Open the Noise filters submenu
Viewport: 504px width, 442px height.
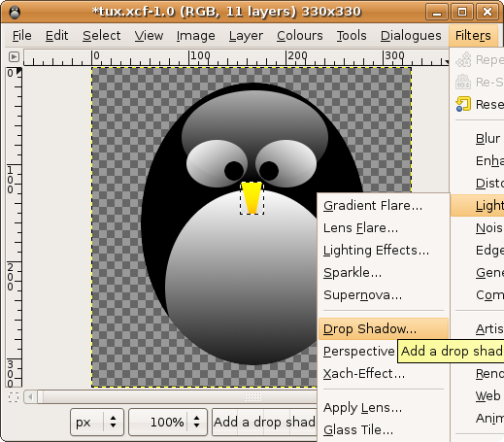click(x=478, y=228)
